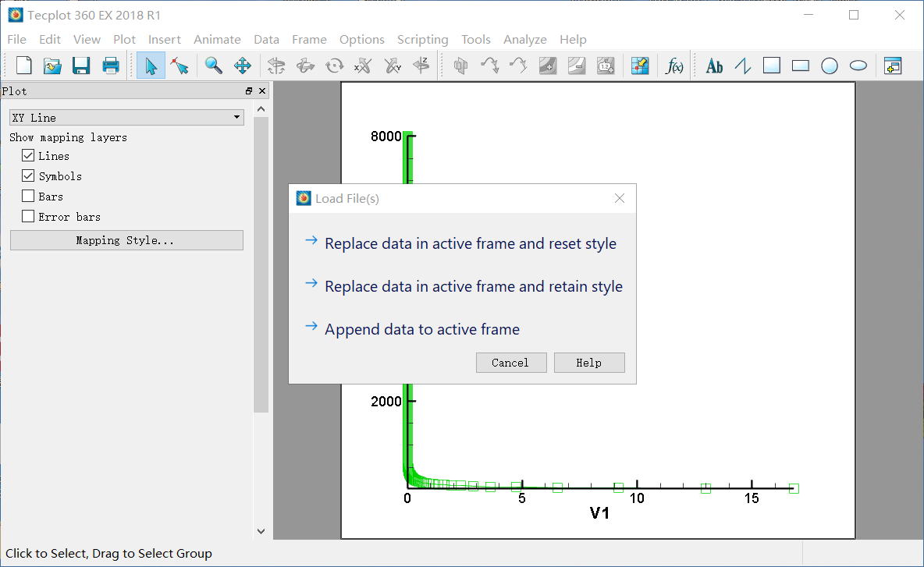The width and height of the screenshot is (924, 567).
Task: Click the remove contour level icon
Action: [577, 66]
